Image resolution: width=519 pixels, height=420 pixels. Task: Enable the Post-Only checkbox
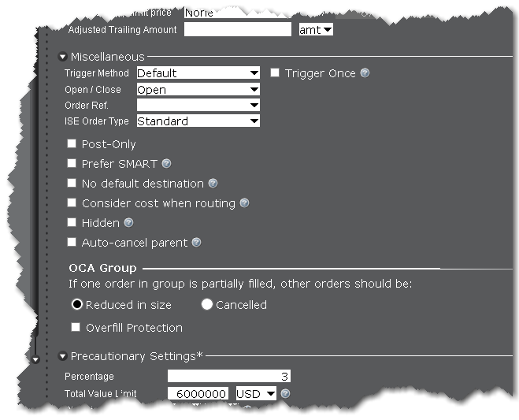(x=72, y=144)
